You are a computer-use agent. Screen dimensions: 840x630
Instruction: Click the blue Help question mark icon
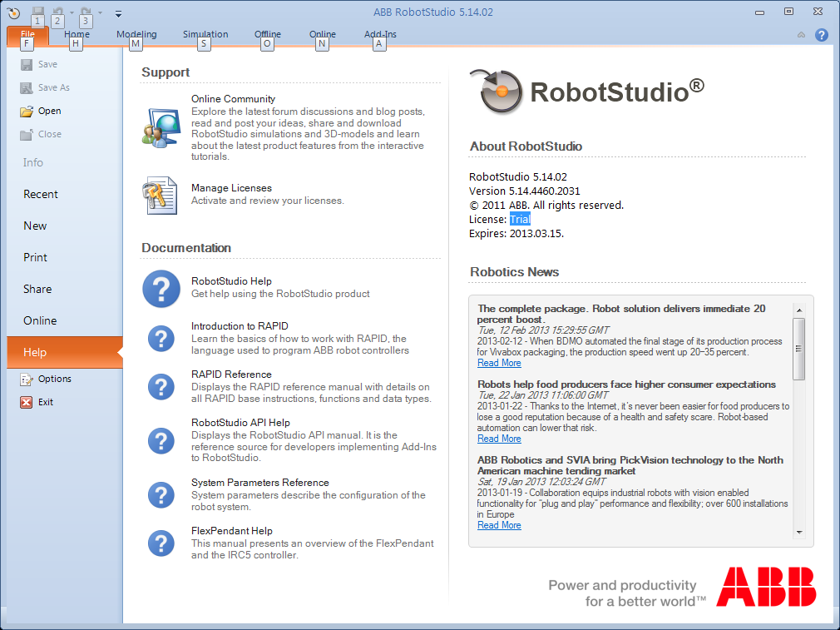[821, 35]
